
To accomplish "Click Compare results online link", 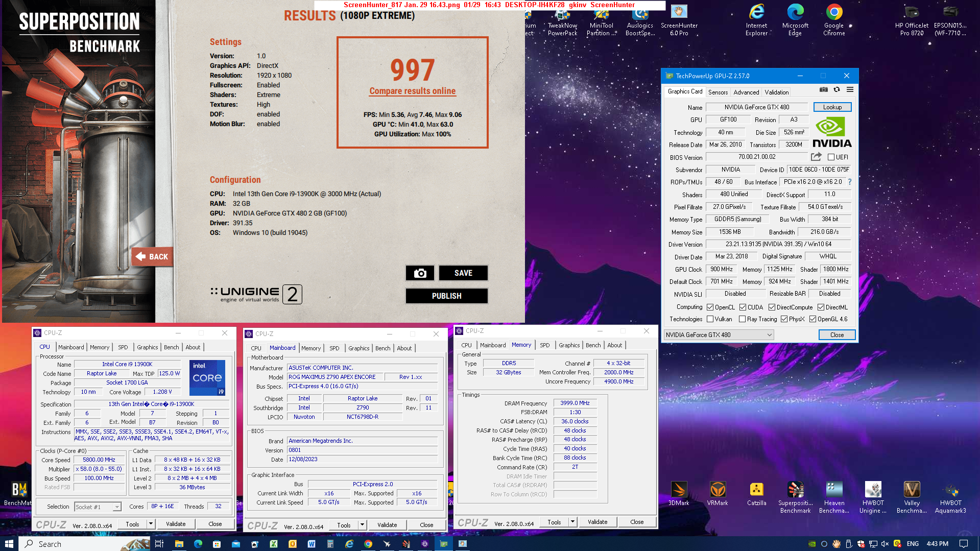I will pos(413,91).
